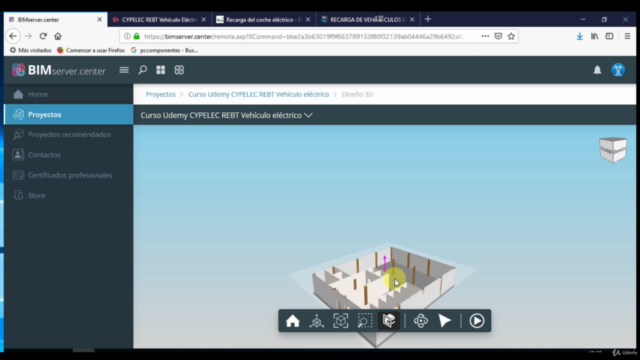
Task: Switch to RECARGA DE VEHÍCULOS browser tab
Action: click(368, 20)
